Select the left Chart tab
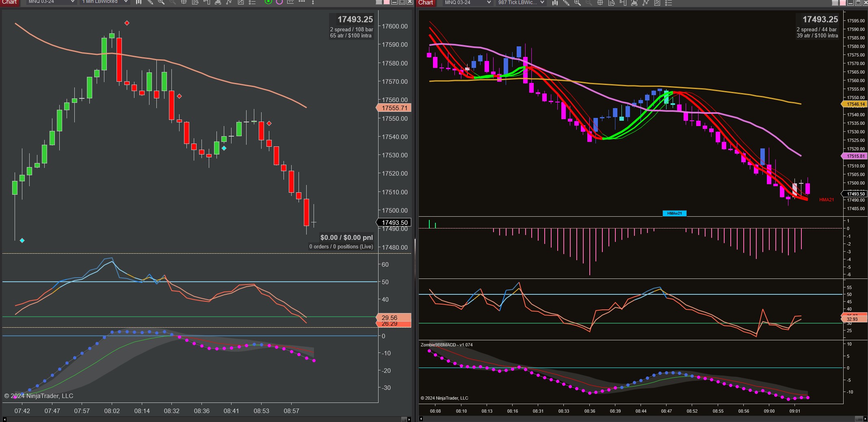 (x=10, y=2)
